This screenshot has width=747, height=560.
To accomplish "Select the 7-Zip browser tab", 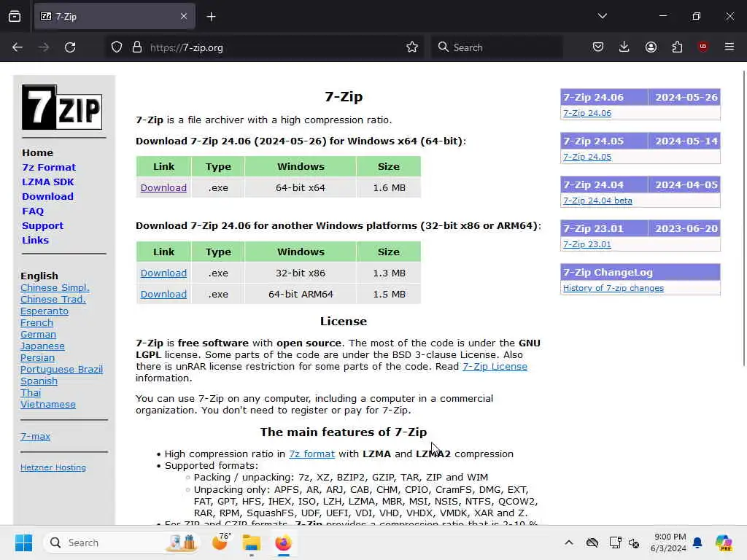I will [x=115, y=17].
